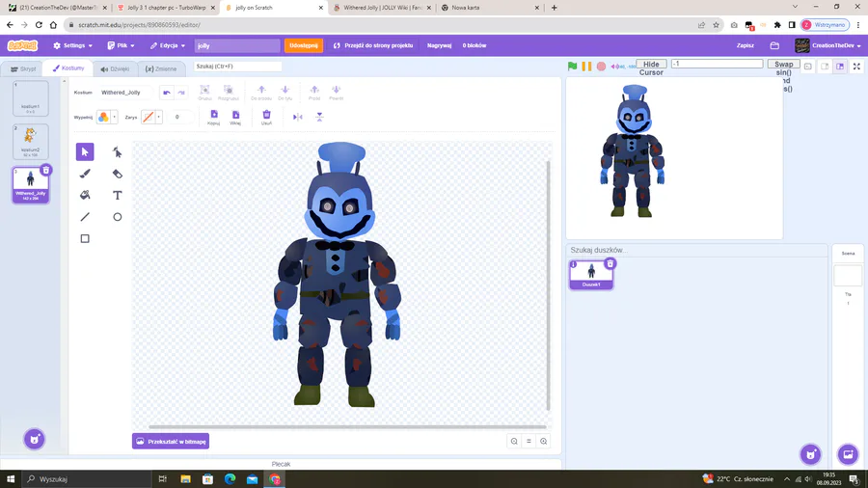This screenshot has width=868, height=488.
Task: Toggle the stage sound mute icon
Action: (x=615, y=67)
